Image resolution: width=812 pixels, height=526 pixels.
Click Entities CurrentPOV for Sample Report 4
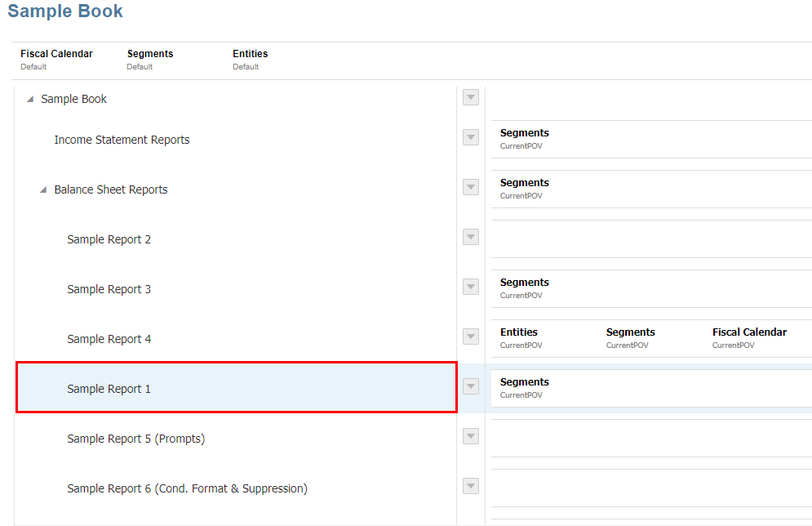[521, 337]
